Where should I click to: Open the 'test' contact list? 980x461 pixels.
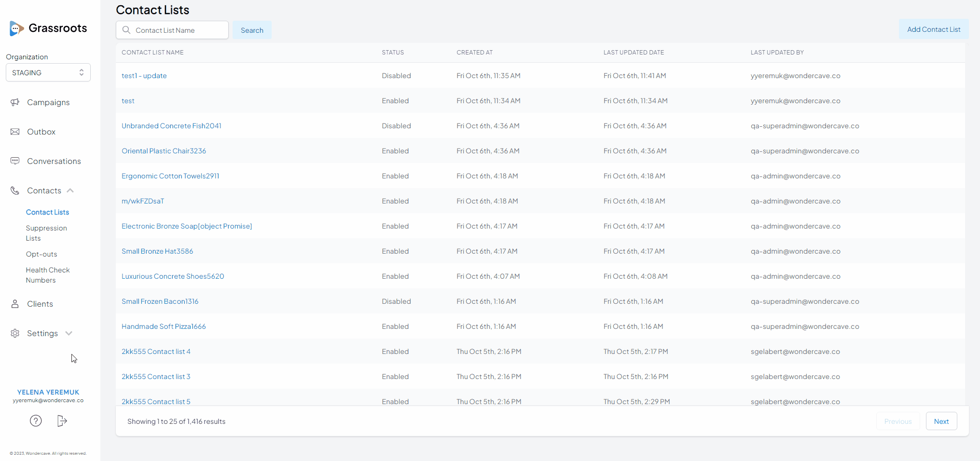coord(128,101)
